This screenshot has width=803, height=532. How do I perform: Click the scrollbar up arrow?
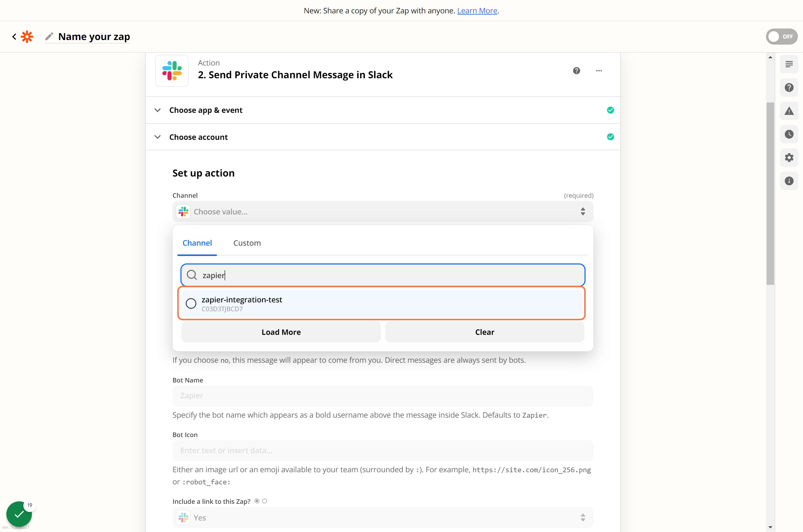(770, 57)
